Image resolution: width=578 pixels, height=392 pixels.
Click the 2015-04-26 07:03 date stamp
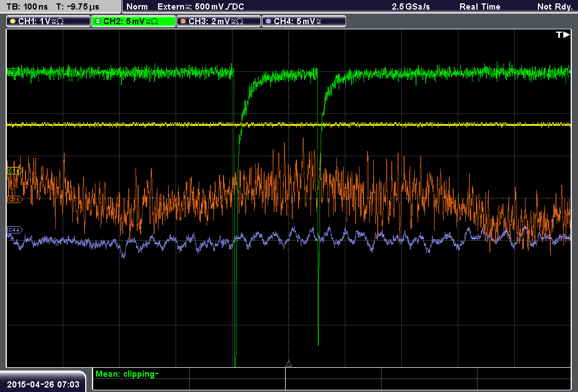pyautogui.click(x=43, y=384)
